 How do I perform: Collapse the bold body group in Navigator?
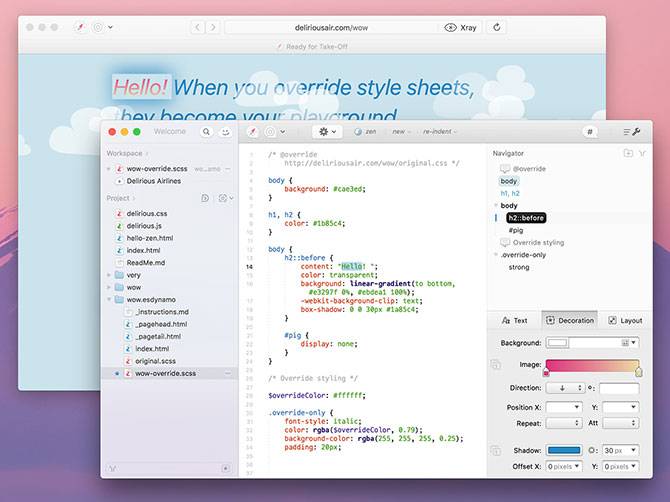[496, 205]
